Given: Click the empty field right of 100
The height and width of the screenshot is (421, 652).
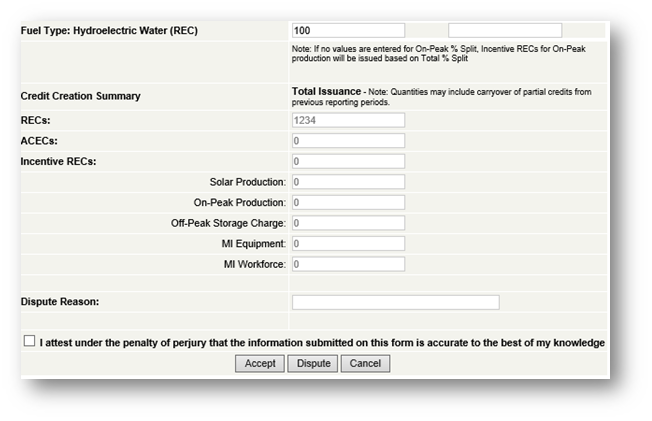Looking at the screenshot, I should point(505,30).
